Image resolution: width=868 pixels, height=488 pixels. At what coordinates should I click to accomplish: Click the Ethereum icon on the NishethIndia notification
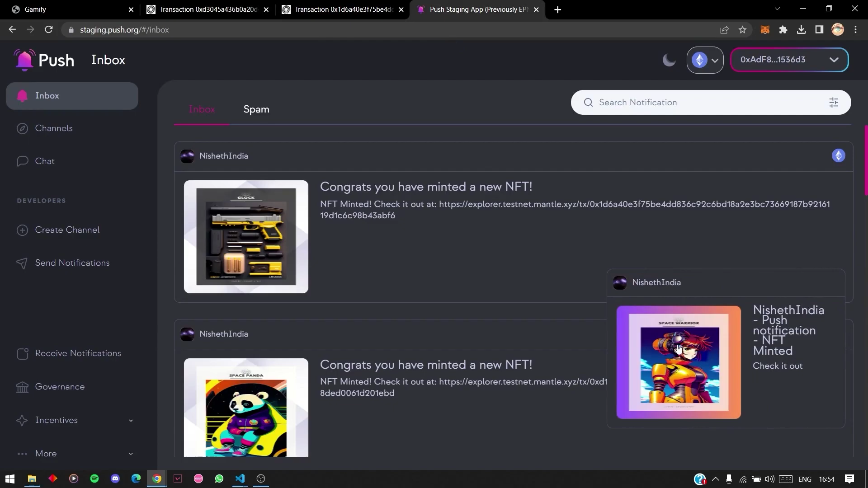(839, 155)
